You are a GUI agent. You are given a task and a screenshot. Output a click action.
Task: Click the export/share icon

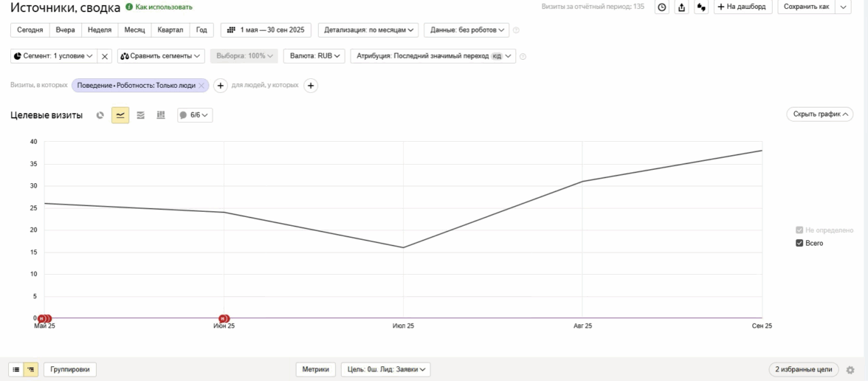point(682,7)
